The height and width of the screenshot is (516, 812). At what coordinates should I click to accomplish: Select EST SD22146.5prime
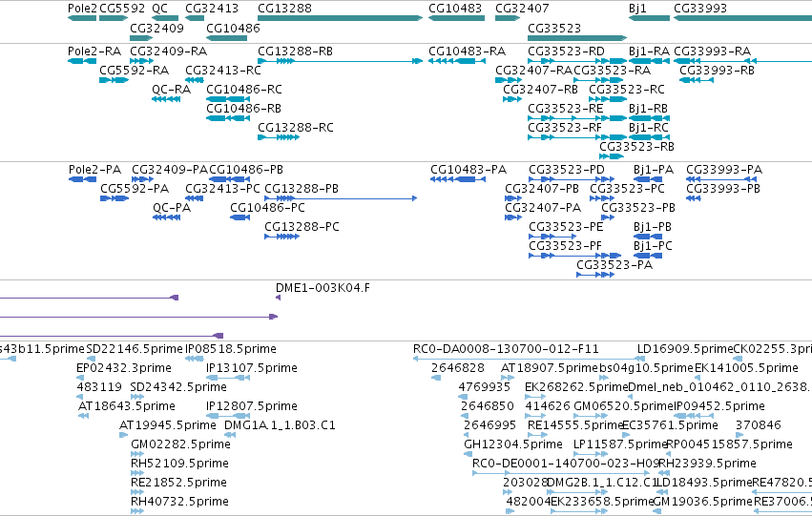point(91,359)
